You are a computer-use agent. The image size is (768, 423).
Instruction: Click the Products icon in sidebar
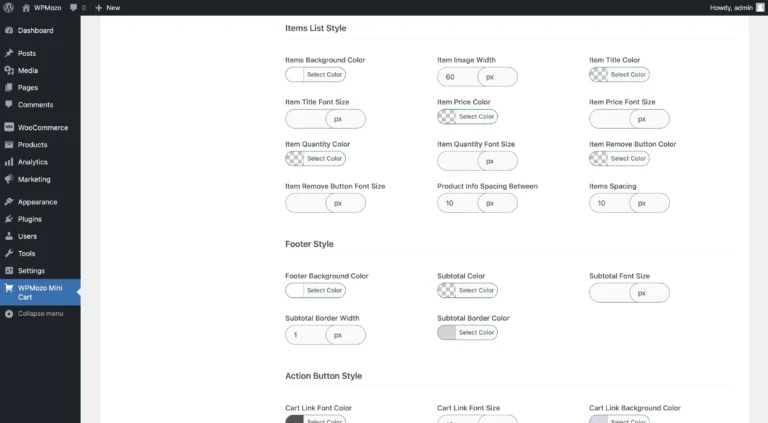9,144
